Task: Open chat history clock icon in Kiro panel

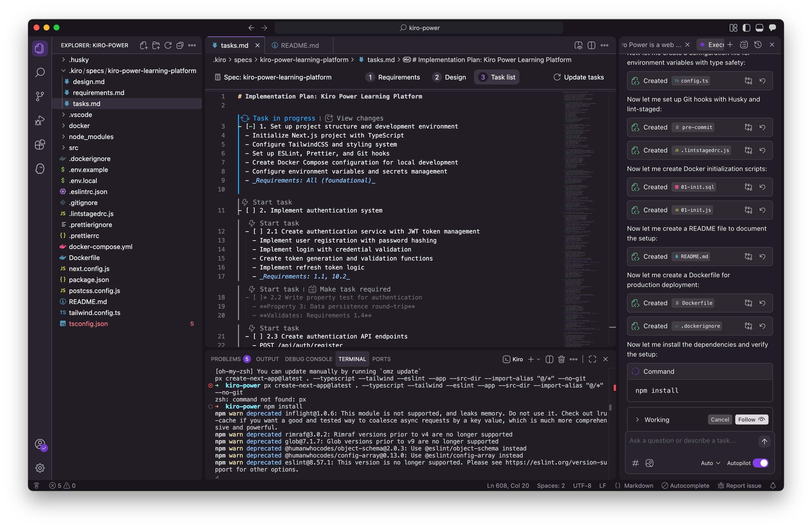Action: pyautogui.click(x=758, y=45)
